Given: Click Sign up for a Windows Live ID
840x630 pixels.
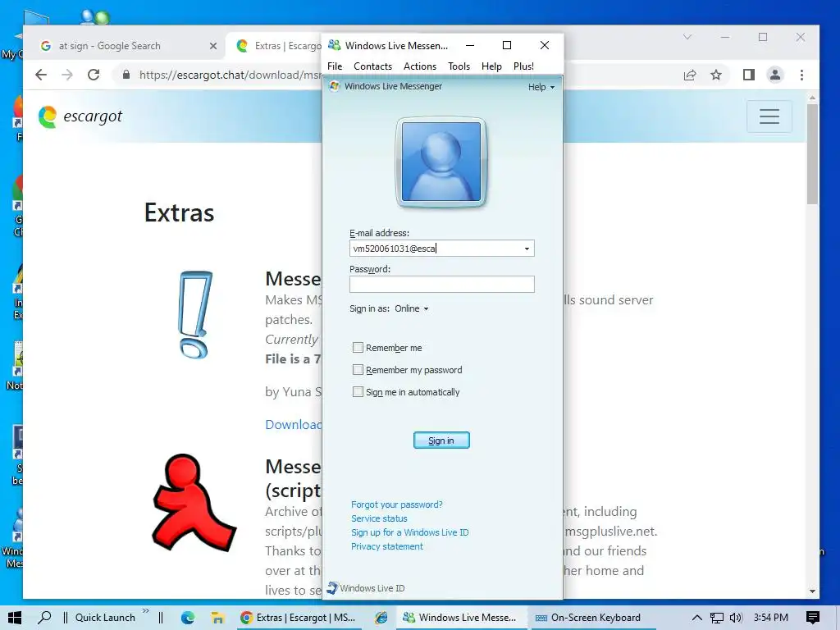Looking at the screenshot, I should (x=410, y=532).
